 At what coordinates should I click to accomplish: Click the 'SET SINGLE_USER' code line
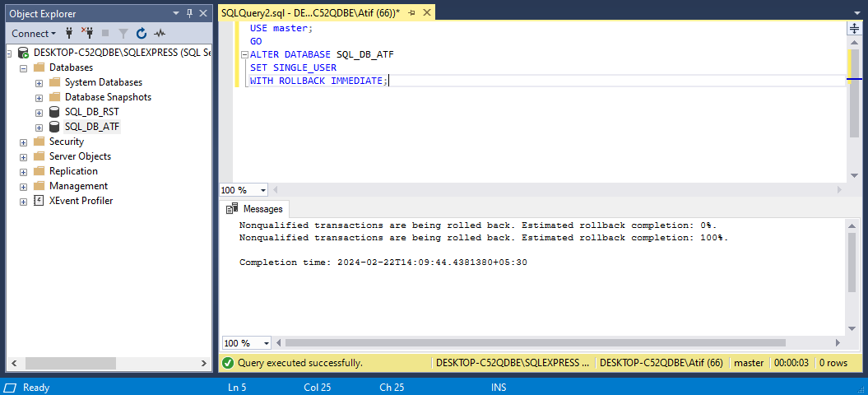(x=294, y=67)
